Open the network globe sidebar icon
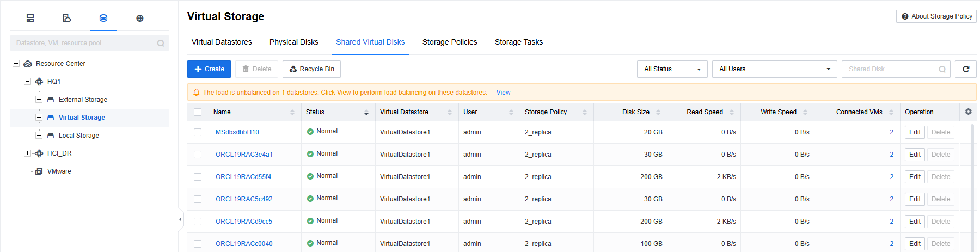Screen dimensions: 980x252 click(140, 19)
